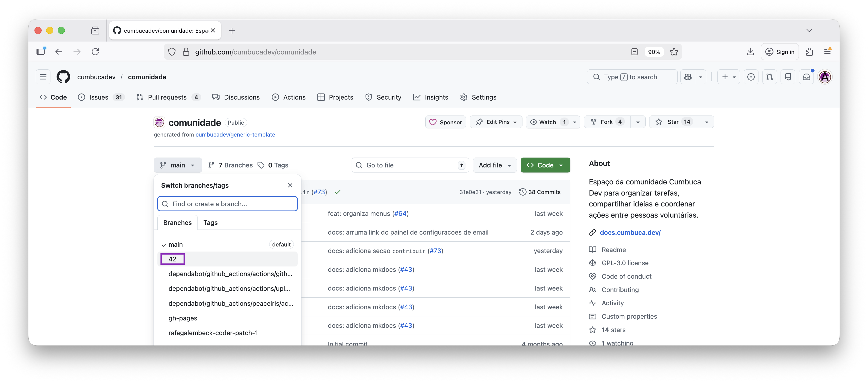Open the Edit Pins dropdown

pyautogui.click(x=496, y=122)
